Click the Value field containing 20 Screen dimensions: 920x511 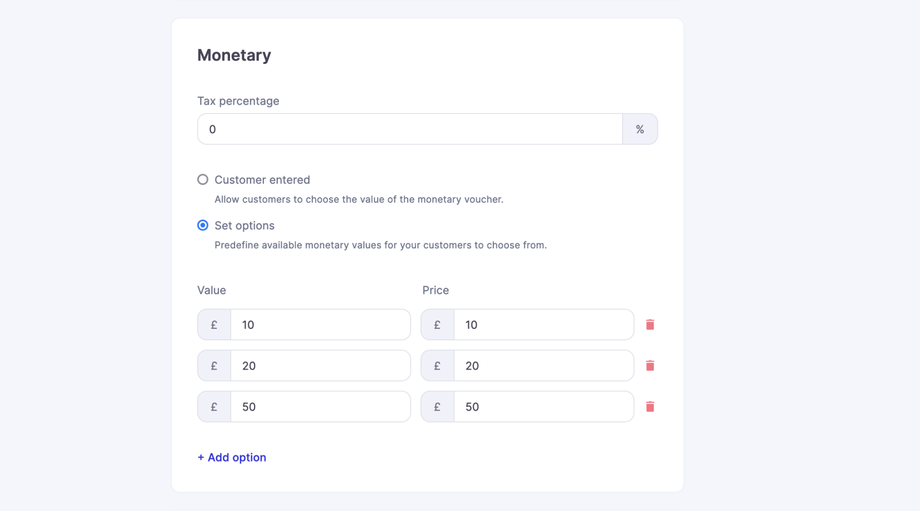tap(320, 366)
